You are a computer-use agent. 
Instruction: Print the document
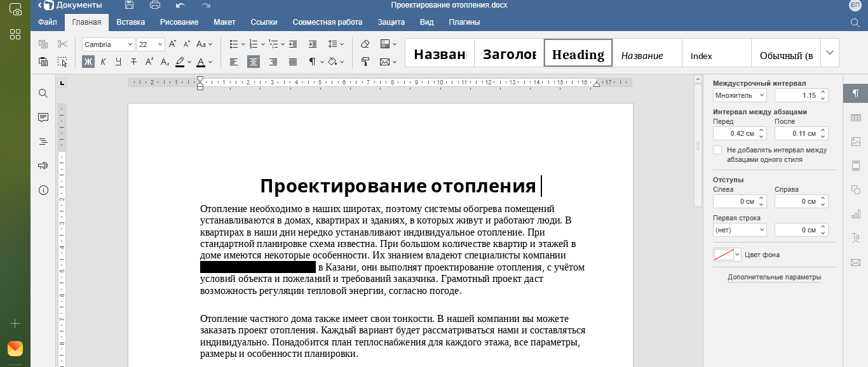(x=154, y=5)
